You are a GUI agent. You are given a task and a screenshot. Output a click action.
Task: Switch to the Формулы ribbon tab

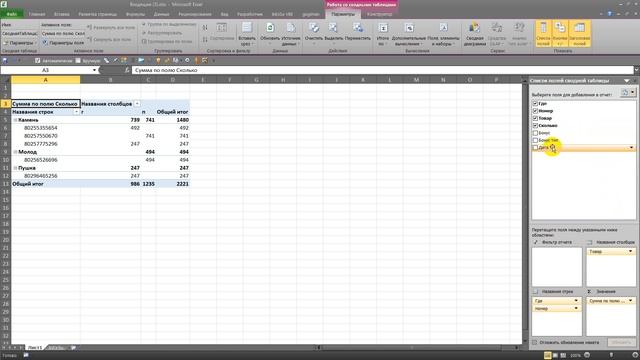[x=135, y=14]
